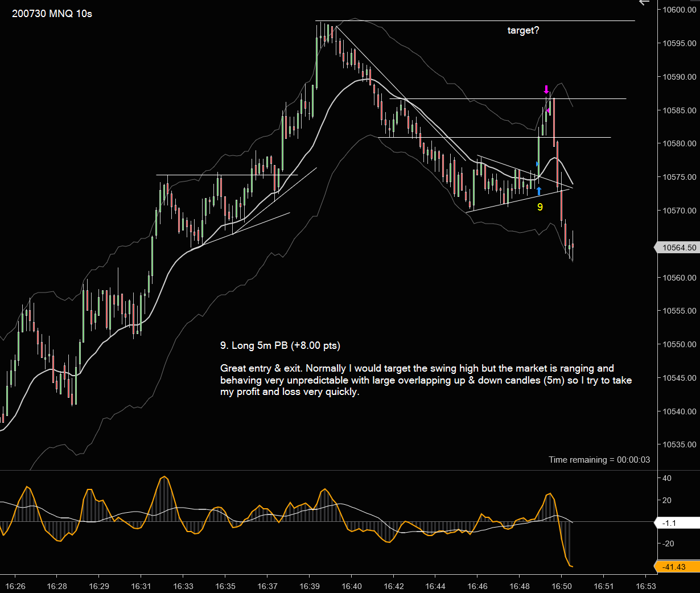Click the 16:50 time axis label
This screenshot has height=593, width=700.
coord(562,586)
